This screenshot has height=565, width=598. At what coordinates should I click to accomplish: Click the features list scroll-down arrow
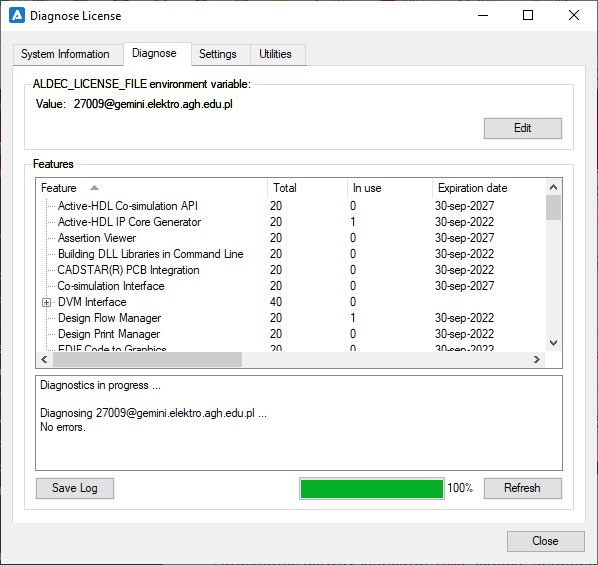553,343
